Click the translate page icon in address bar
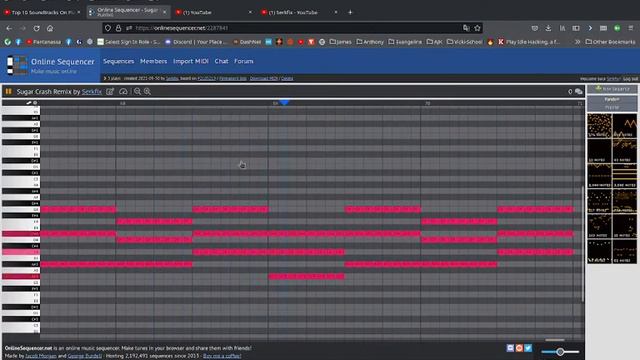 (466, 28)
